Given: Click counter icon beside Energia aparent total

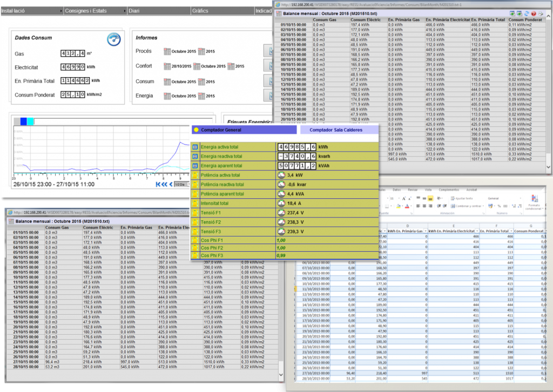Looking at the screenshot, I should click(x=195, y=166).
